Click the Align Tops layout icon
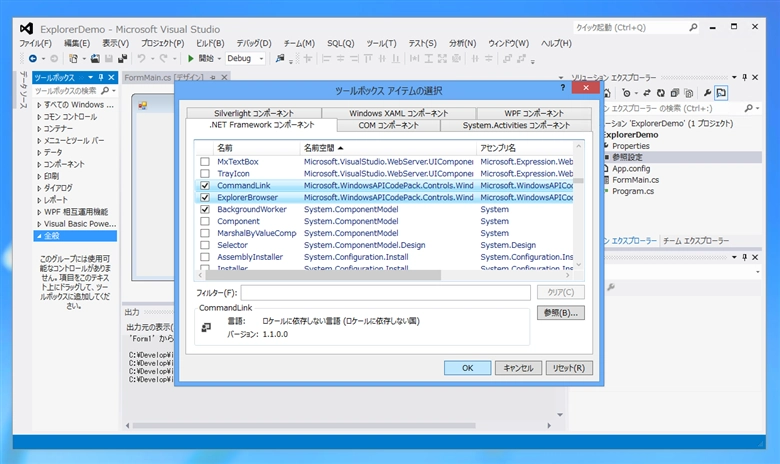The width and height of the screenshot is (780, 464). tap(368, 59)
